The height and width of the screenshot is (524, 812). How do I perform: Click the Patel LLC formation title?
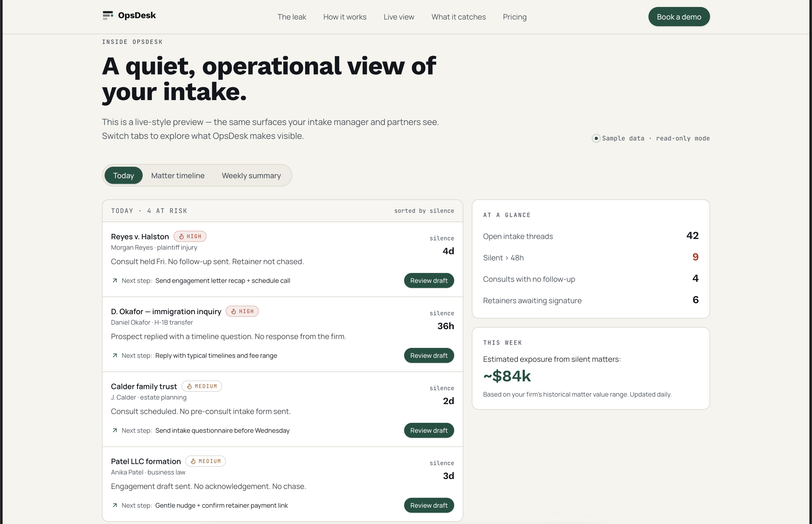point(146,461)
